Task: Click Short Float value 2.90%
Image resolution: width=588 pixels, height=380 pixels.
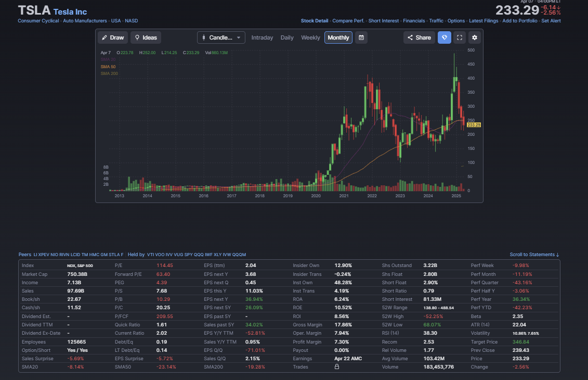Action: click(431, 282)
